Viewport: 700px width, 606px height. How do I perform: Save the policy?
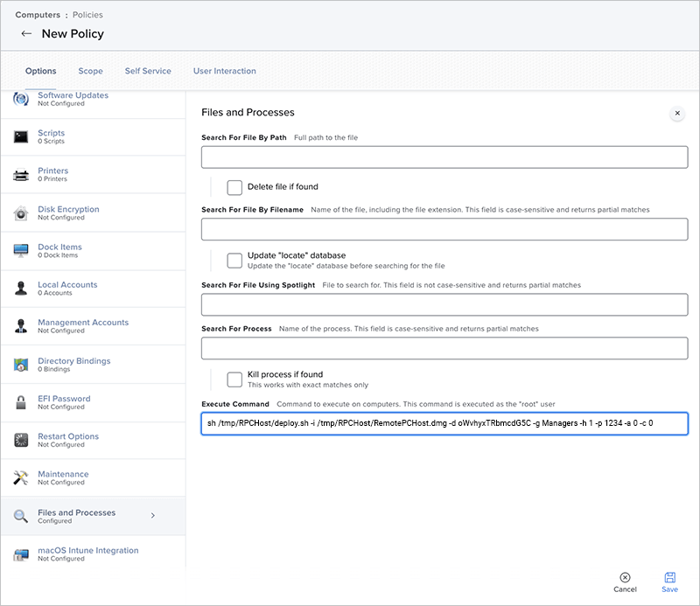click(x=669, y=582)
